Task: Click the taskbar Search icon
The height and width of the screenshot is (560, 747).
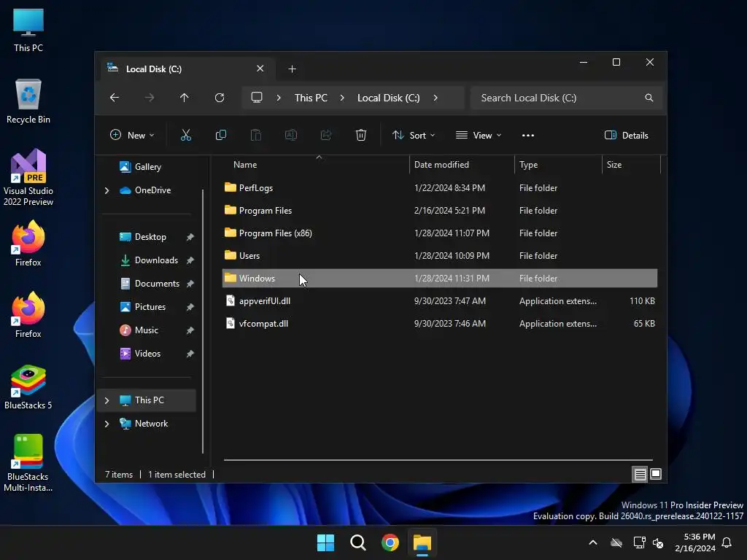Action: (357, 542)
